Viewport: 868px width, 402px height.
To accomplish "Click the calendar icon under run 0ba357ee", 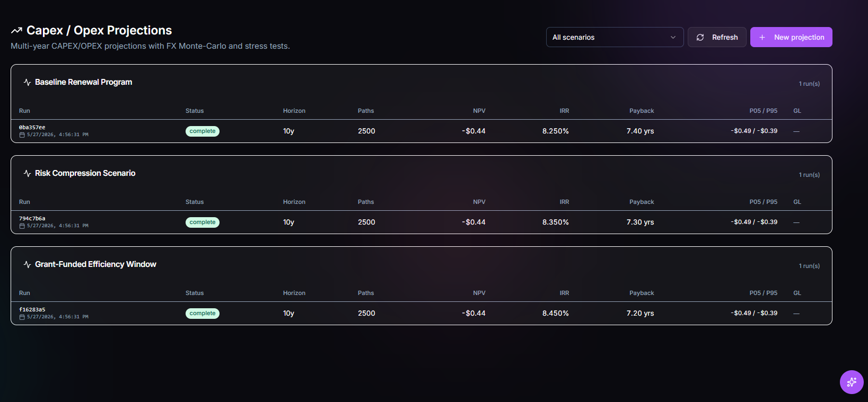I will coord(22,135).
